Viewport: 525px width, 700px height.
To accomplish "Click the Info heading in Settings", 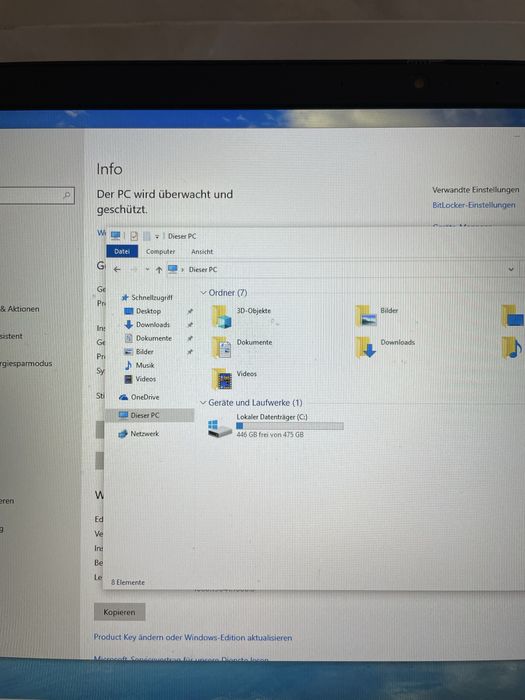I will pos(109,169).
